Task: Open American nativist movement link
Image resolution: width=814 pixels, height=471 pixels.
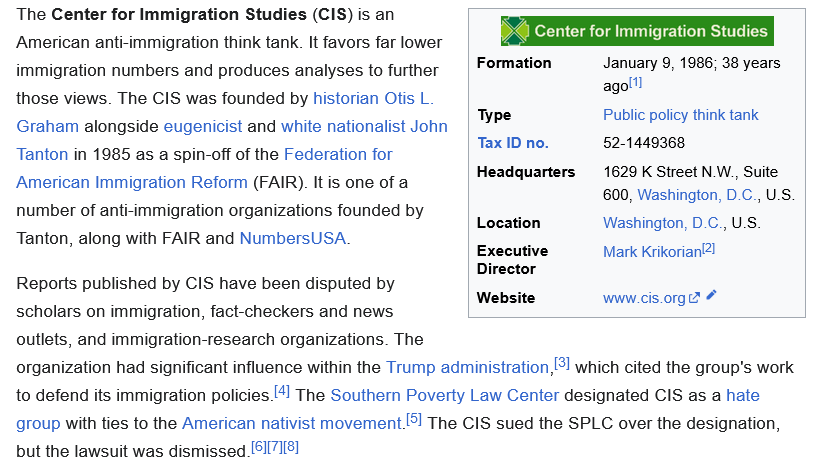Action: pos(291,423)
